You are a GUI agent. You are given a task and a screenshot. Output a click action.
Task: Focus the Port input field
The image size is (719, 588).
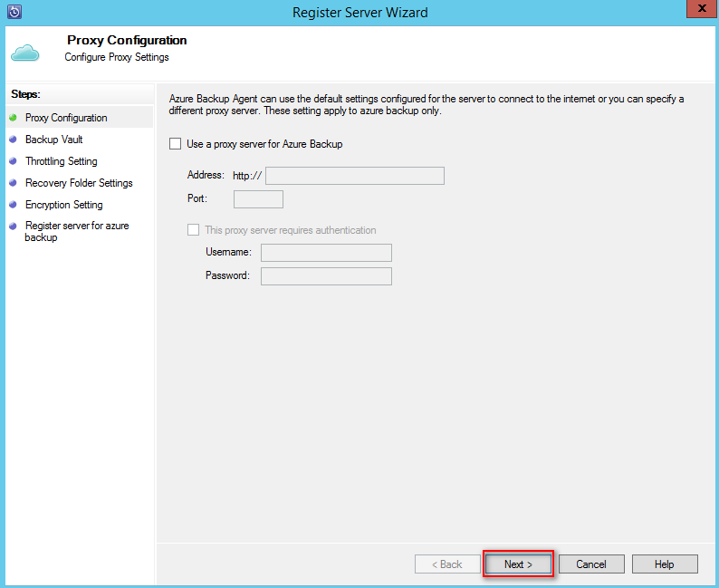[258, 199]
